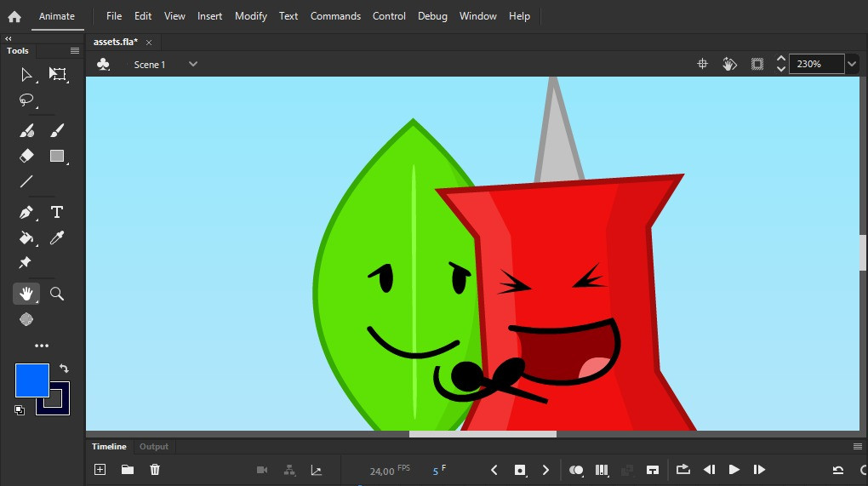Click the New Folder icon
Screen dimensions: 868x486
click(128, 469)
